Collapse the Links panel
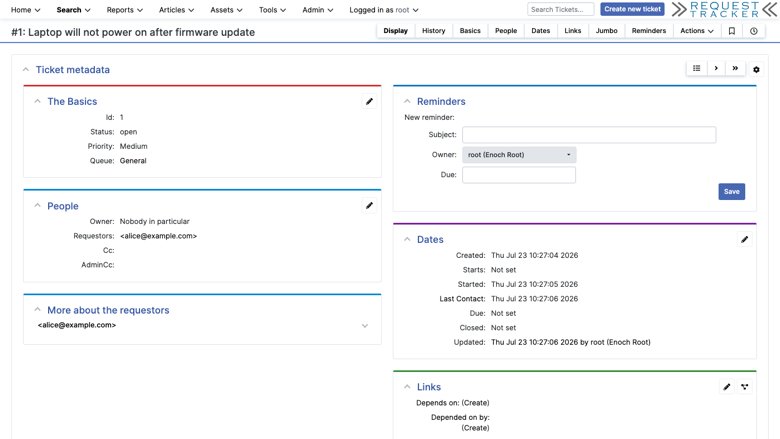Viewport: 780px width, 439px height. point(407,387)
